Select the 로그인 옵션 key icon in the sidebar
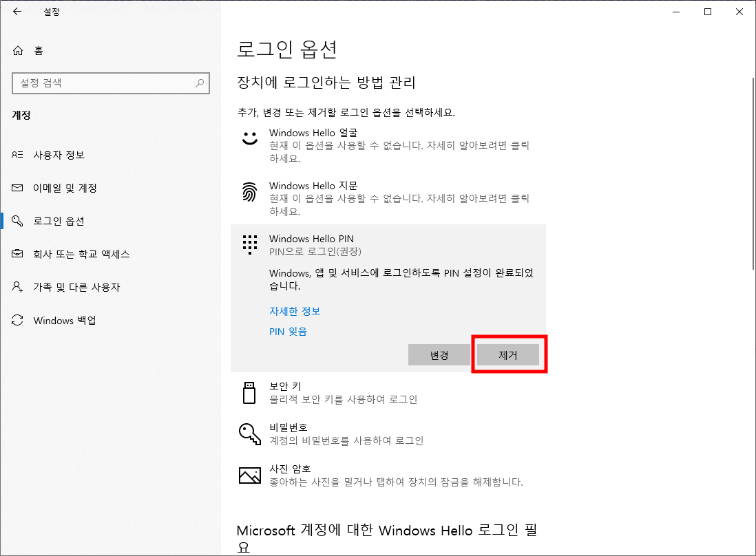Viewport: 756px width, 556px height. [x=17, y=221]
